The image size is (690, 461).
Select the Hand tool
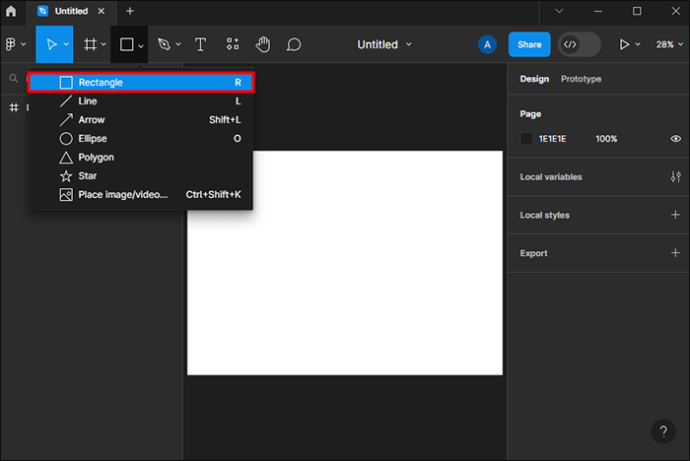click(x=263, y=45)
